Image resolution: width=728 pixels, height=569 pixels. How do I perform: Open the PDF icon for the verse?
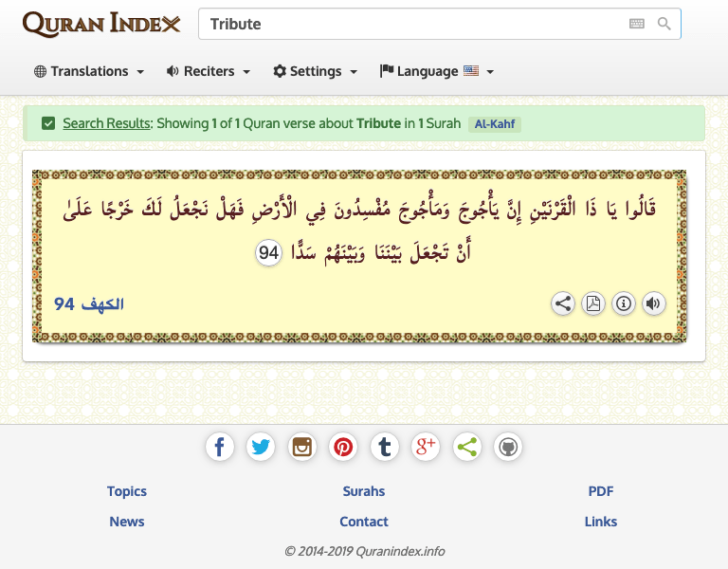pos(593,303)
